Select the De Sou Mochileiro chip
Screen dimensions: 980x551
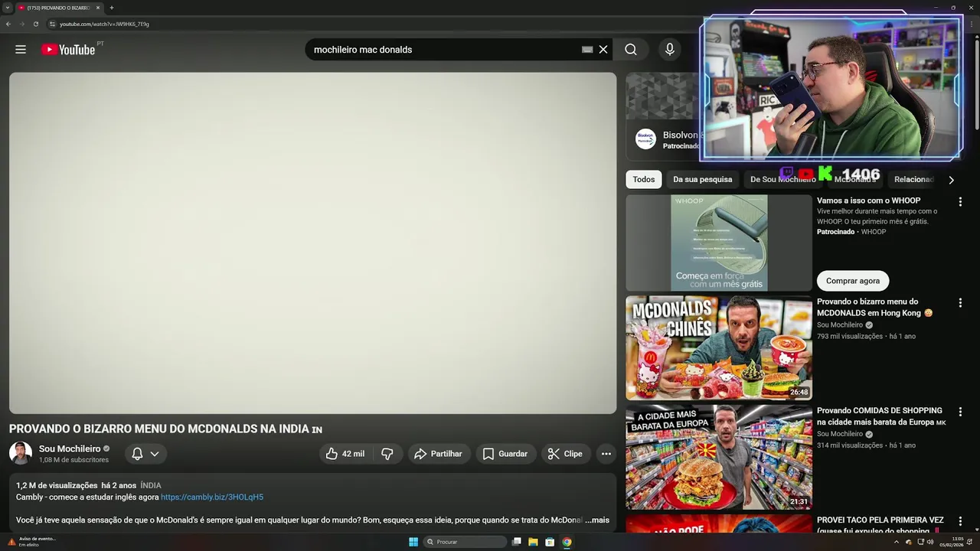782,179
